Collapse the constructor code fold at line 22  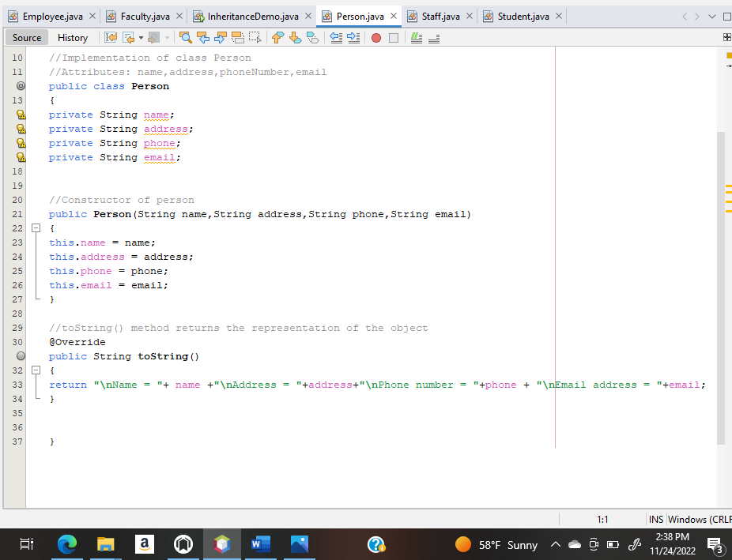36,227
